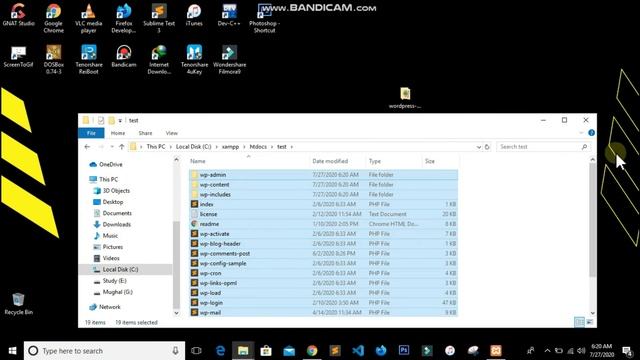640x360 pixels.
Task: Go up one folder level
Action: point(122,147)
